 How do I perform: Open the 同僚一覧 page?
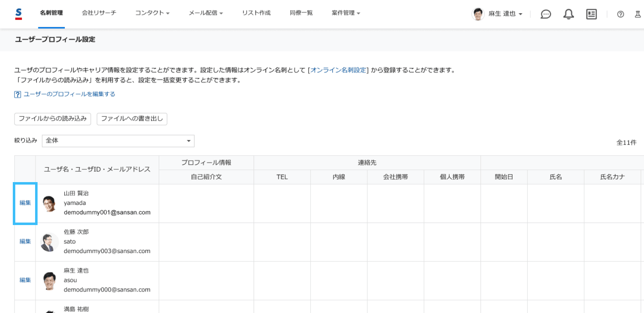pos(301,13)
